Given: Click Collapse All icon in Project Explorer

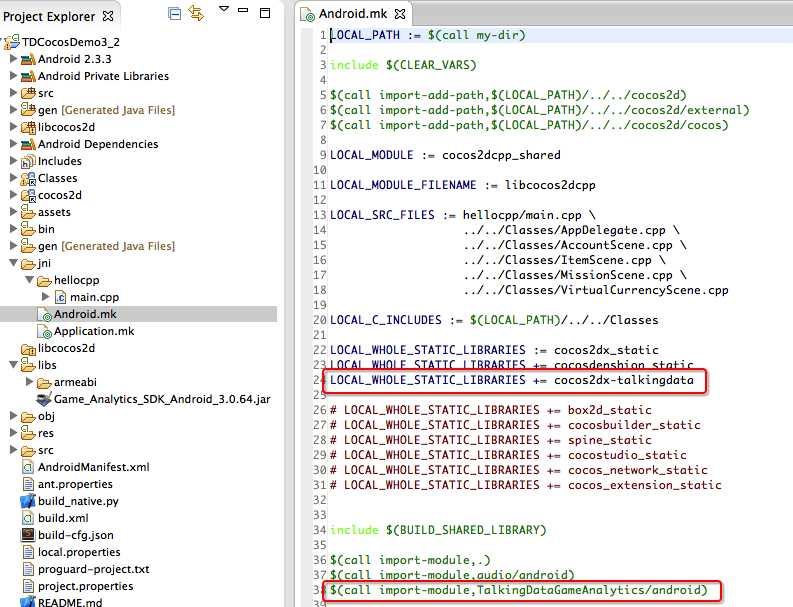Looking at the screenshot, I should (x=174, y=14).
